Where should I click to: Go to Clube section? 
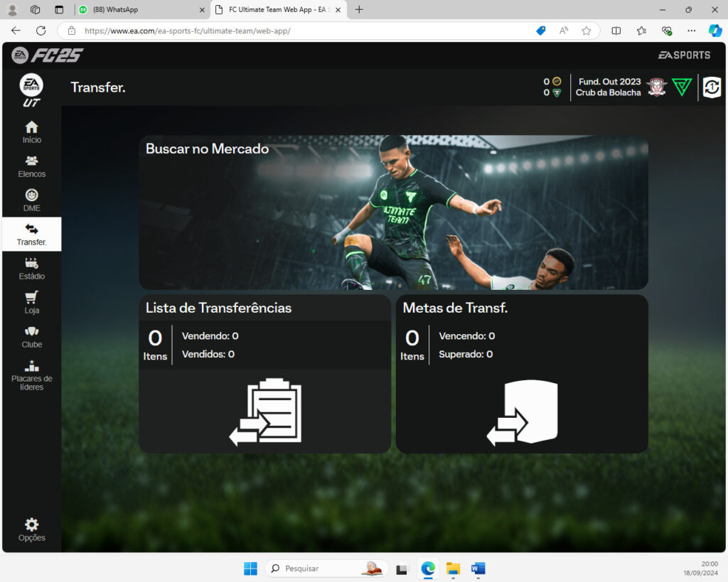click(31, 337)
